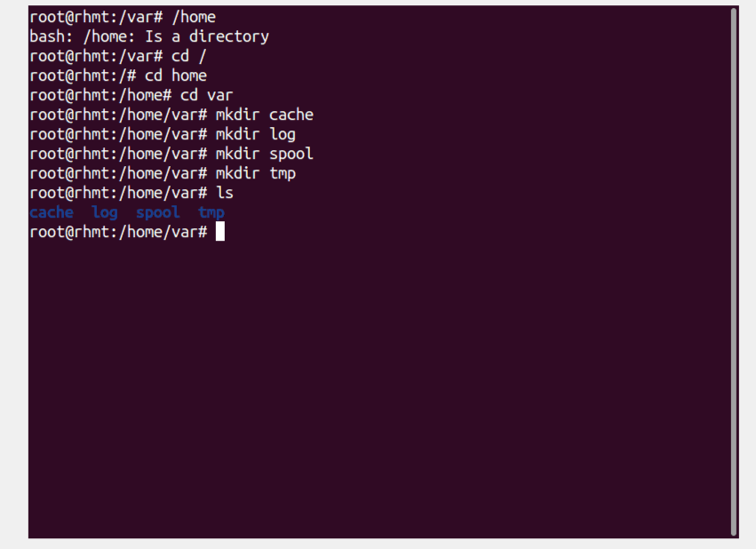Click the 'cd var' command line
Screen dimensions: 756x549
pyautogui.click(x=131, y=95)
